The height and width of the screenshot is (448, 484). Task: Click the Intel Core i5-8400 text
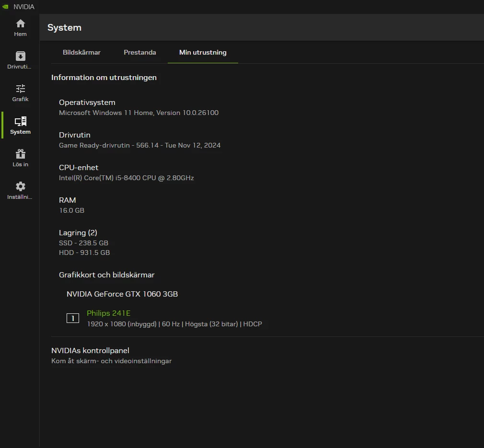[x=126, y=178]
